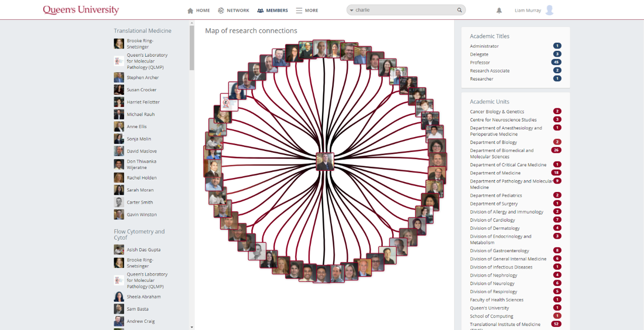Click the notification bell icon
The height and width of the screenshot is (330, 644).
click(499, 10)
